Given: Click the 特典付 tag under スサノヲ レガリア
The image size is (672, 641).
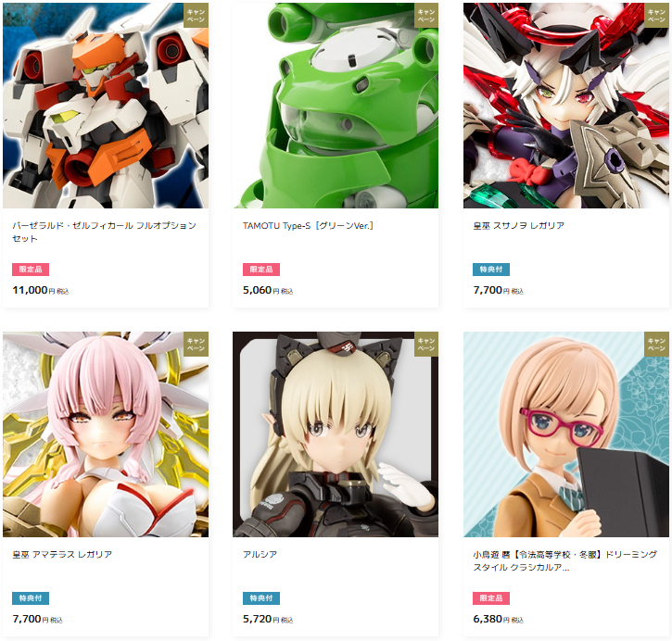Looking at the screenshot, I should tap(491, 270).
